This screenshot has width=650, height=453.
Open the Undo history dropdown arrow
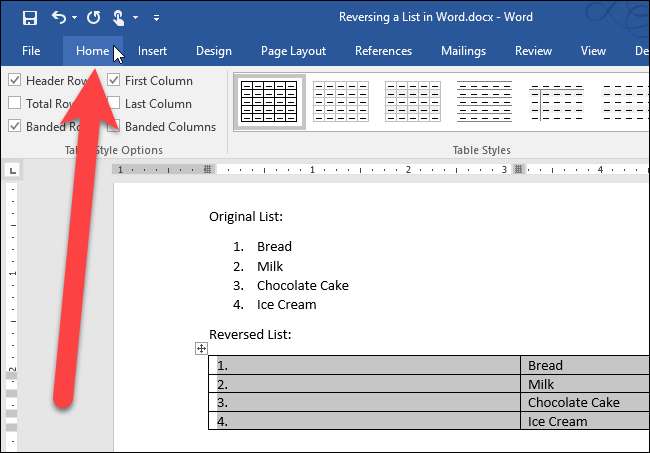(x=75, y=18)
